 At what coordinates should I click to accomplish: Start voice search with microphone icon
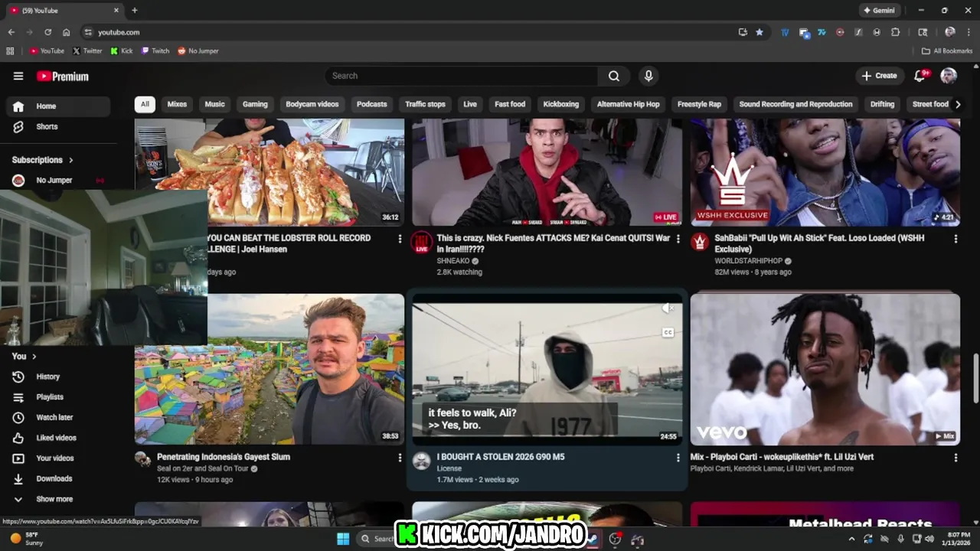pyautogui.click(x=648, y=76)
